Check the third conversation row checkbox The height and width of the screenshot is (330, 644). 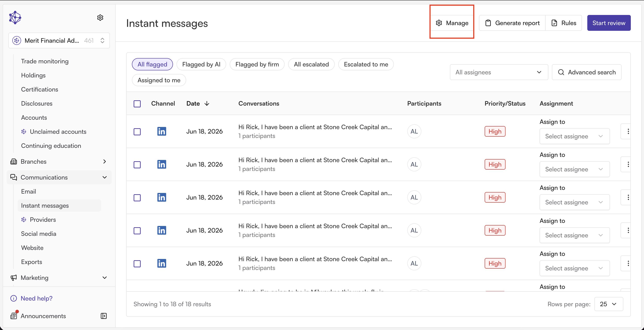137,198
